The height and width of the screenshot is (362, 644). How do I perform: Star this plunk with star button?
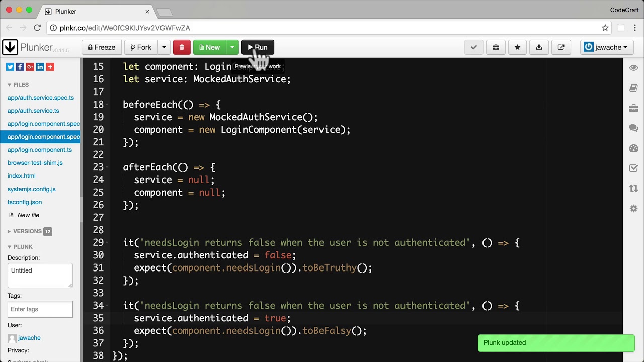click(517, 47)
